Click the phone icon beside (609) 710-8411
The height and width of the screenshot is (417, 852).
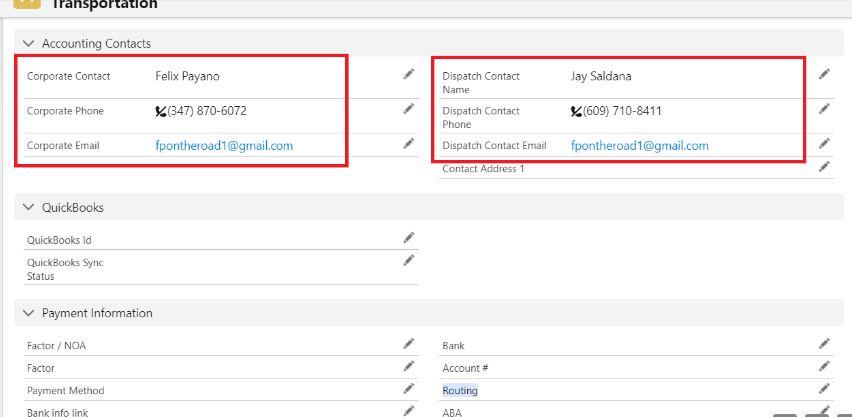(577, 111)
